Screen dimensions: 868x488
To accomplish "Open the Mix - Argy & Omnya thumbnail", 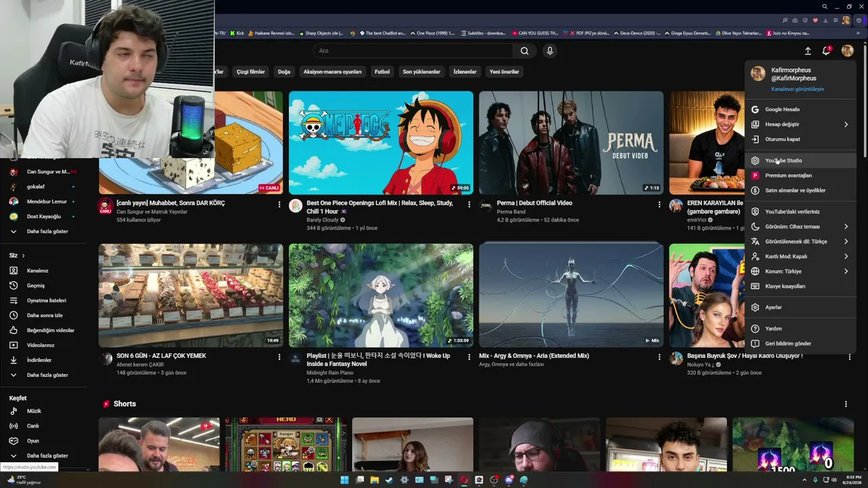I will pos(571,296).
